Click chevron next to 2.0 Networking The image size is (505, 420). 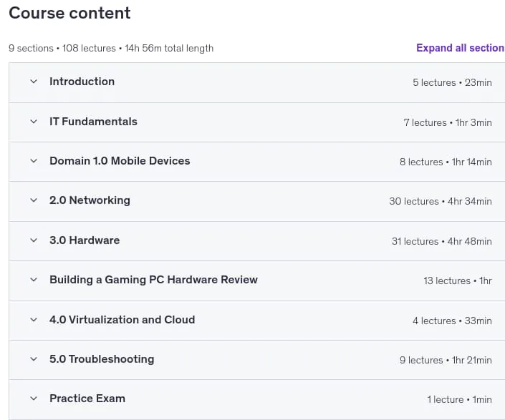click(34, 200)
